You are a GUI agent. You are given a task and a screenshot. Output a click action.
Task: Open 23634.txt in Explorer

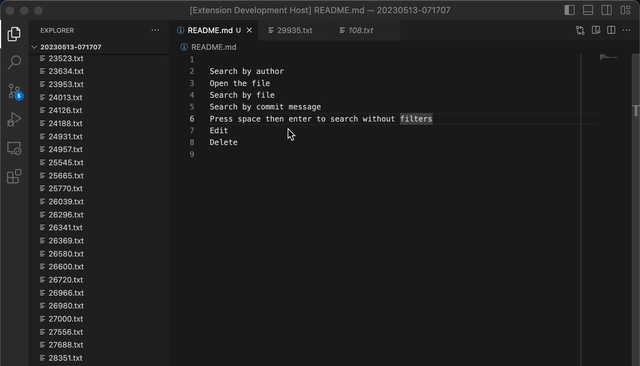(x=99, y=71)
